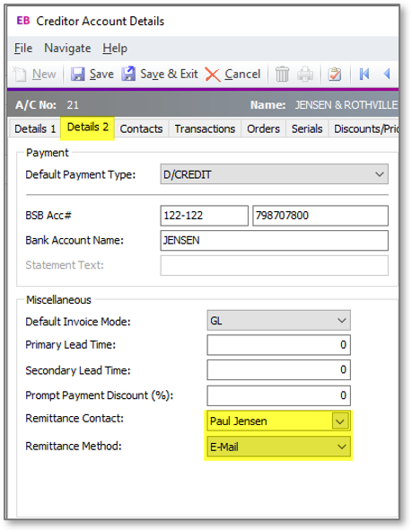Click the Save floppy disk icon
412x532 pixels.
click(77, 74)
